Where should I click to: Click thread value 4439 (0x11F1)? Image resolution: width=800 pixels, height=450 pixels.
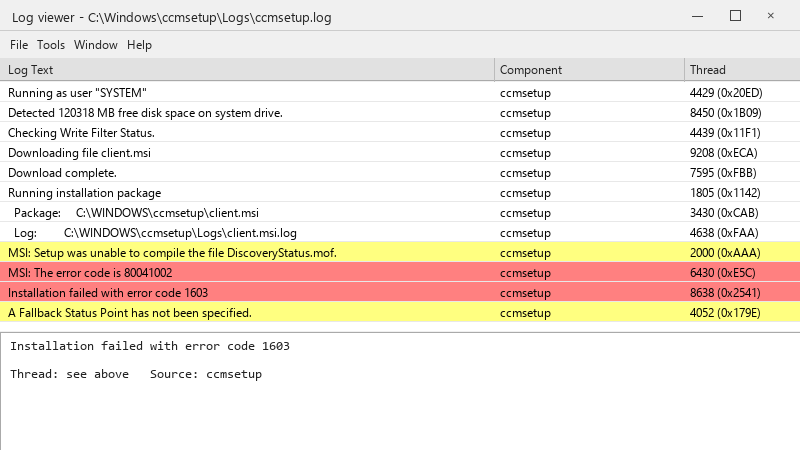click(x=725, y=133)
